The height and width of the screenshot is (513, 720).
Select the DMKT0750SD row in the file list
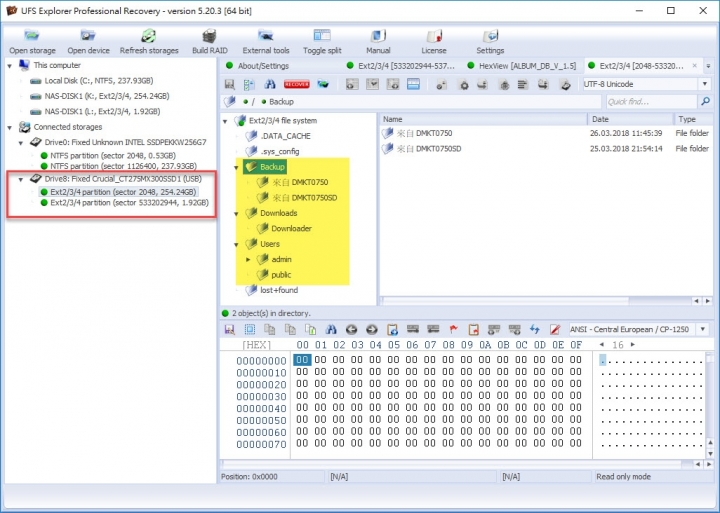pos(546,149)
